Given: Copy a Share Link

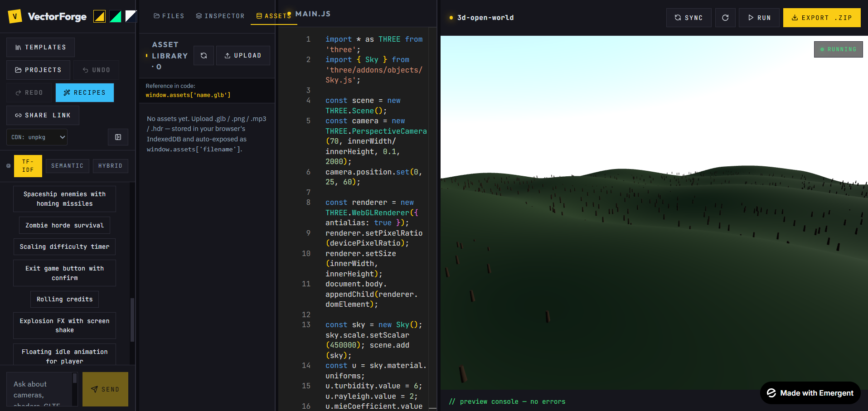Looking at the screenshot, I should pyautogui.click(x=43, y=116).
